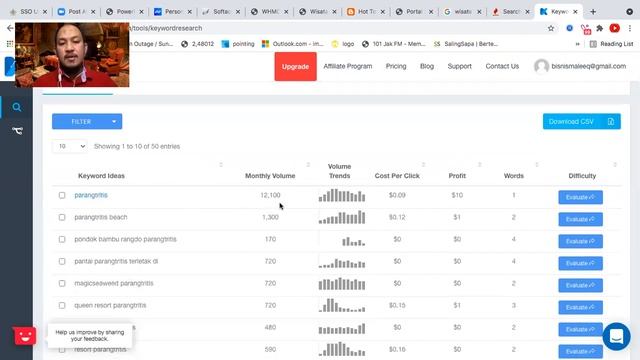This screenshot has height=360, width=640.
Task: Open the entries-per-page selector showing 10
Action: coord(69,146)
